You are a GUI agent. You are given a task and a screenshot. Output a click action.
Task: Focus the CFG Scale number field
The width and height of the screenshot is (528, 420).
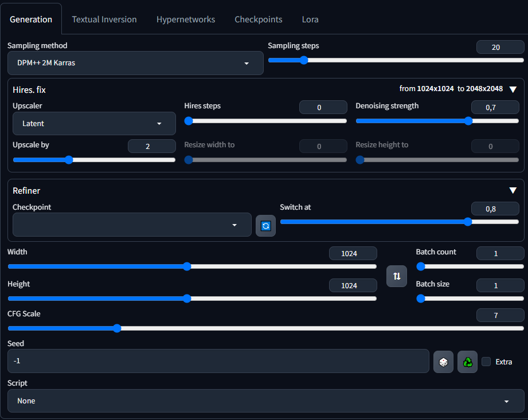pos(500,315)
